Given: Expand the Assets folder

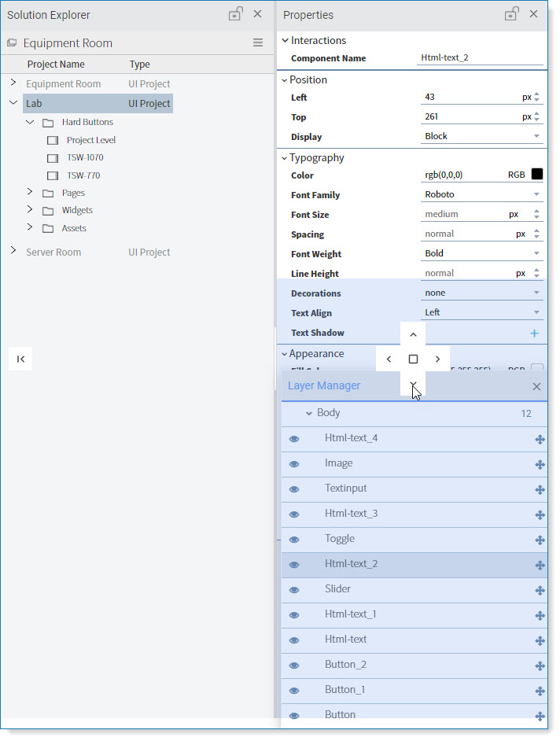Looking at the screenshot, I should (30, 227).
